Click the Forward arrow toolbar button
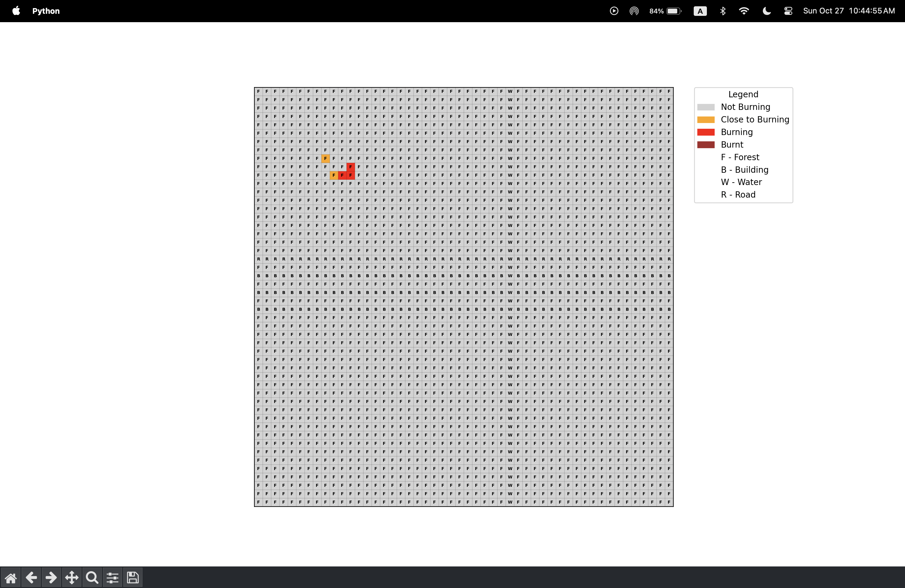The width and height of the screenshot is (905, 588). click(51, 578)
